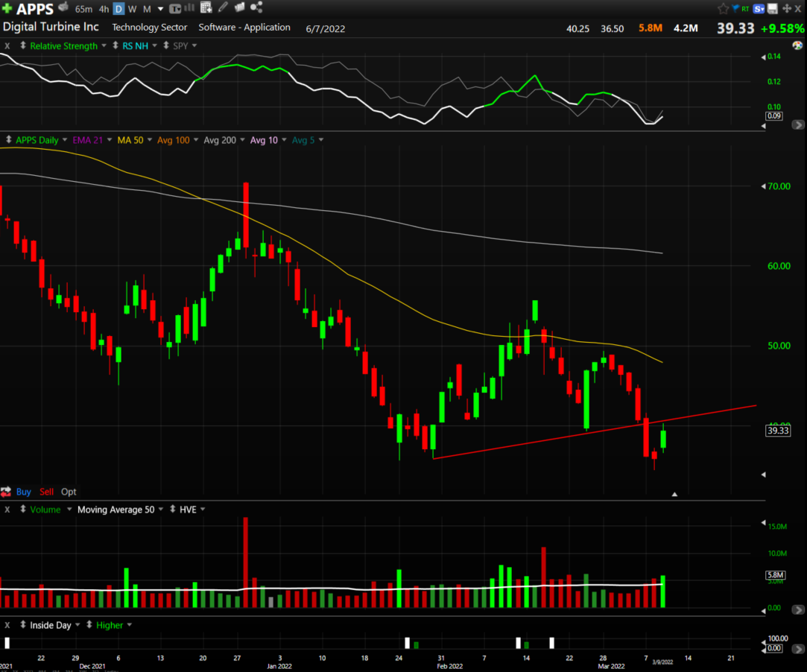Click the Technology Sector link
Viewport: 807px width, 672px height.
(150, 28)
